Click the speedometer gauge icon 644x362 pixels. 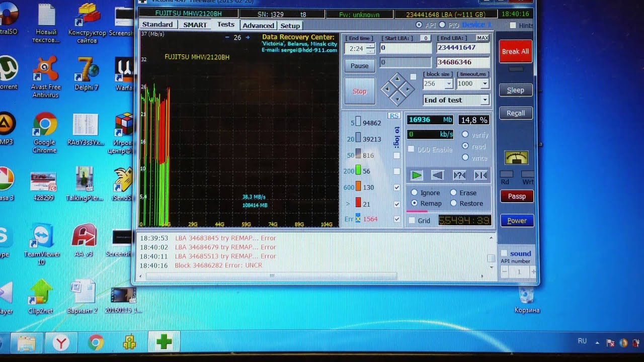coord(516,157)
